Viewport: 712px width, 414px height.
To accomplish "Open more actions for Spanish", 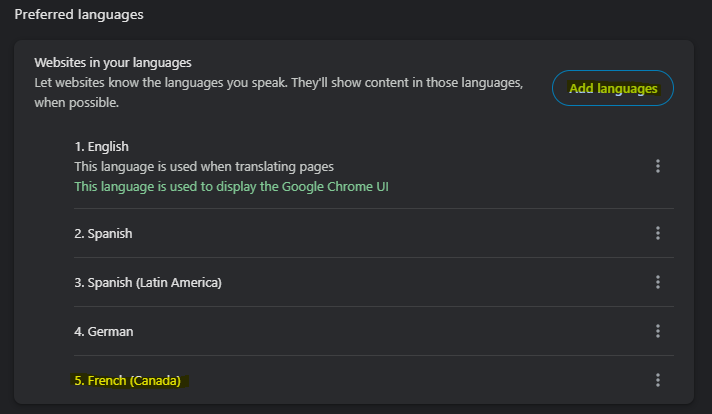I will (x=657, y=233).
